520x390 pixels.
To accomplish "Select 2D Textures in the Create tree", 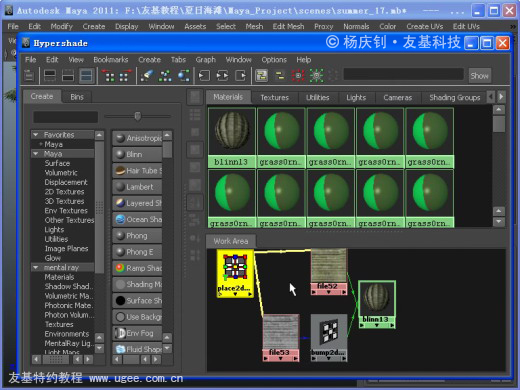I will click(64, 192).
